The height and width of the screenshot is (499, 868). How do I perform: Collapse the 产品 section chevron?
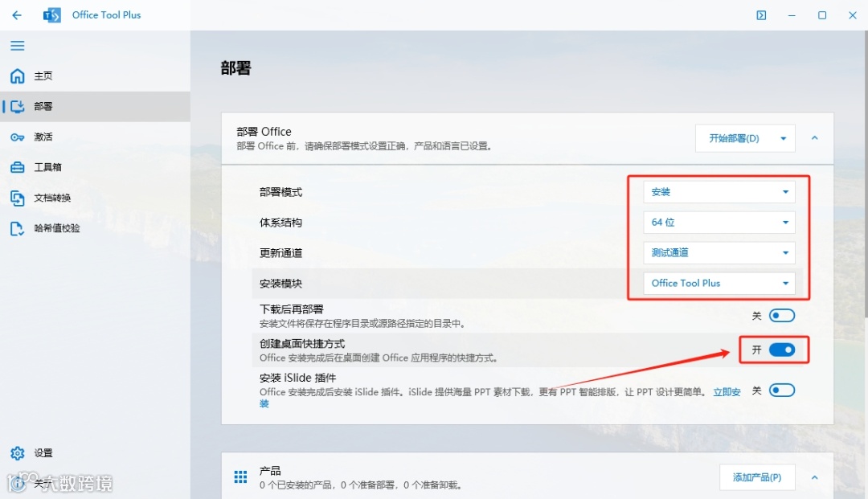pyautogui.click(x=814, y=477)
